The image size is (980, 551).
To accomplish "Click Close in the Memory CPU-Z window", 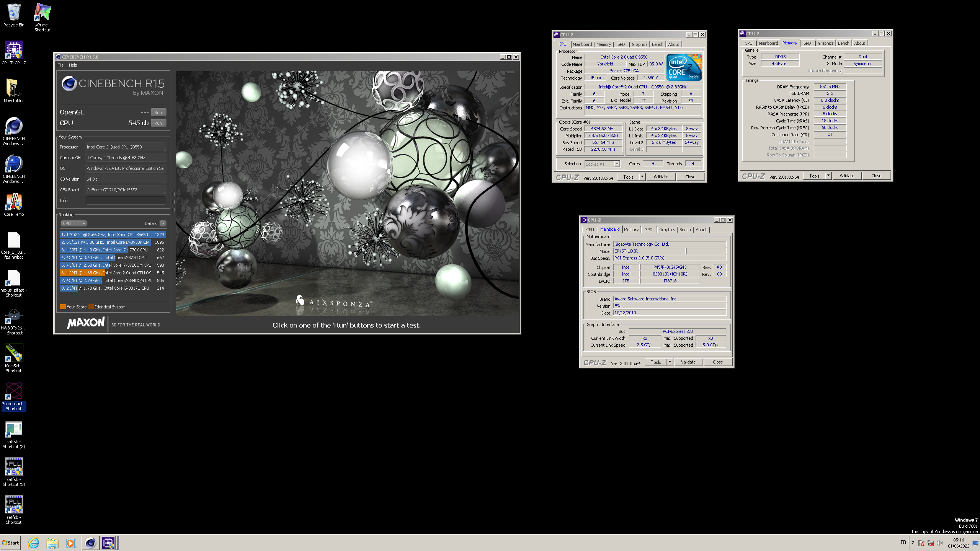I will point(876,176).
